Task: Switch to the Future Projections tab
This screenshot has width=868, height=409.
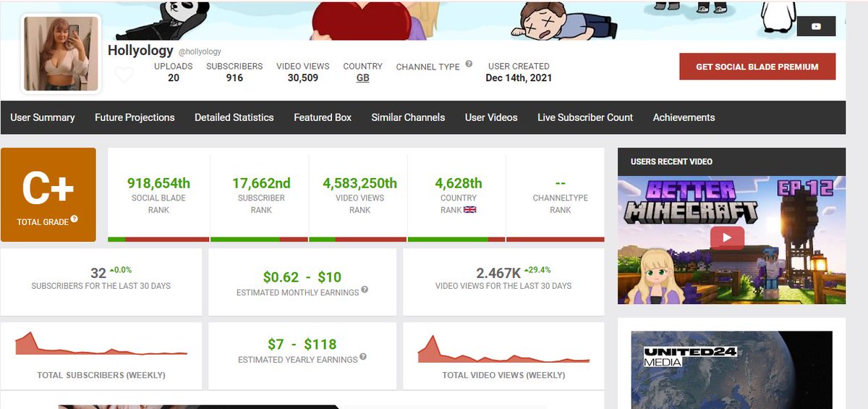Action: [135, 117]
